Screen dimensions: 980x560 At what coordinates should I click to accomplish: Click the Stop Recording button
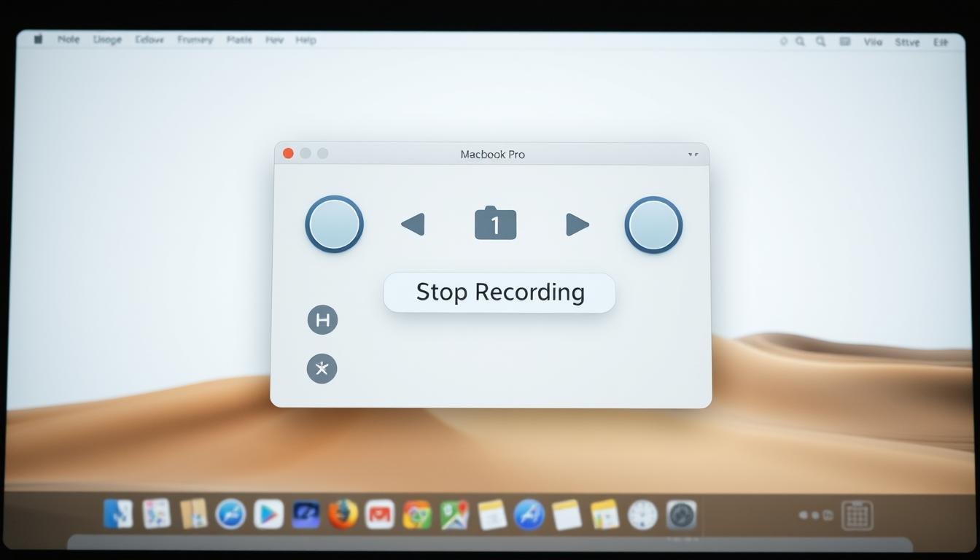click(499, 292)
